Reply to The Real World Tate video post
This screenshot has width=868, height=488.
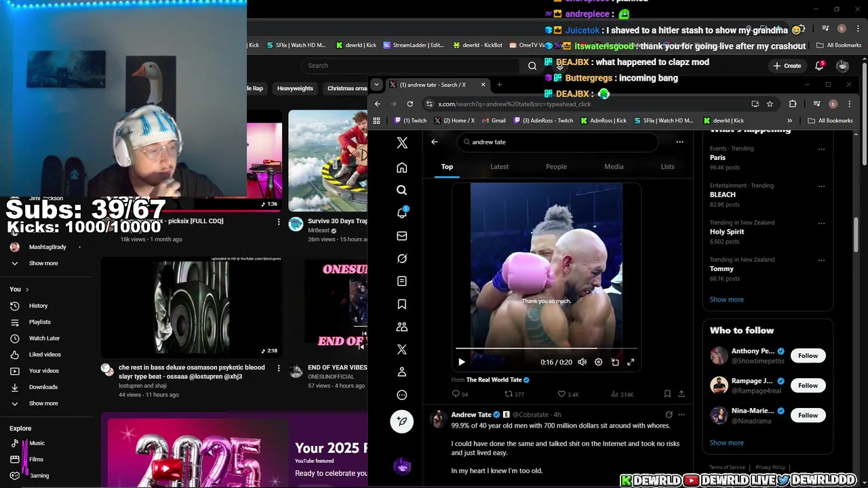(460, 394)
